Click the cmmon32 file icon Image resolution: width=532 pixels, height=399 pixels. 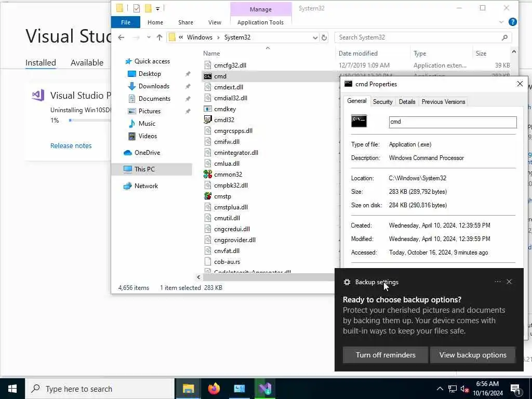click(x=208, y=175)
